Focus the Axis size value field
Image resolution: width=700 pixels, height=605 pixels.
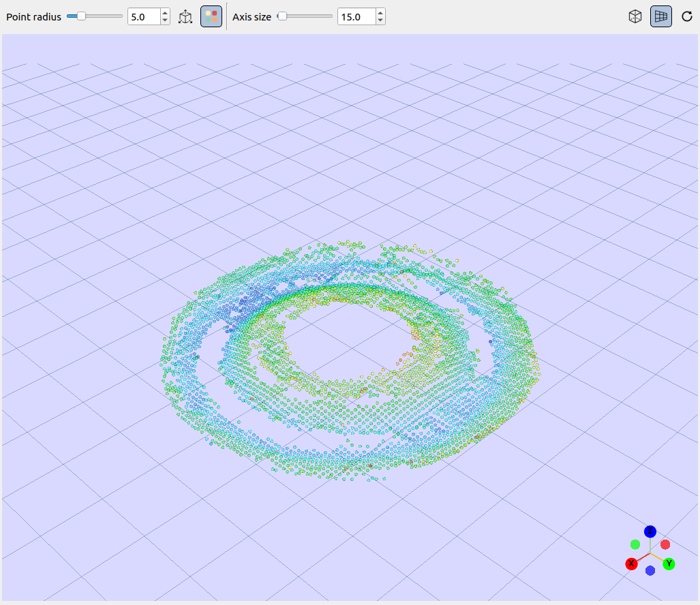356,17
